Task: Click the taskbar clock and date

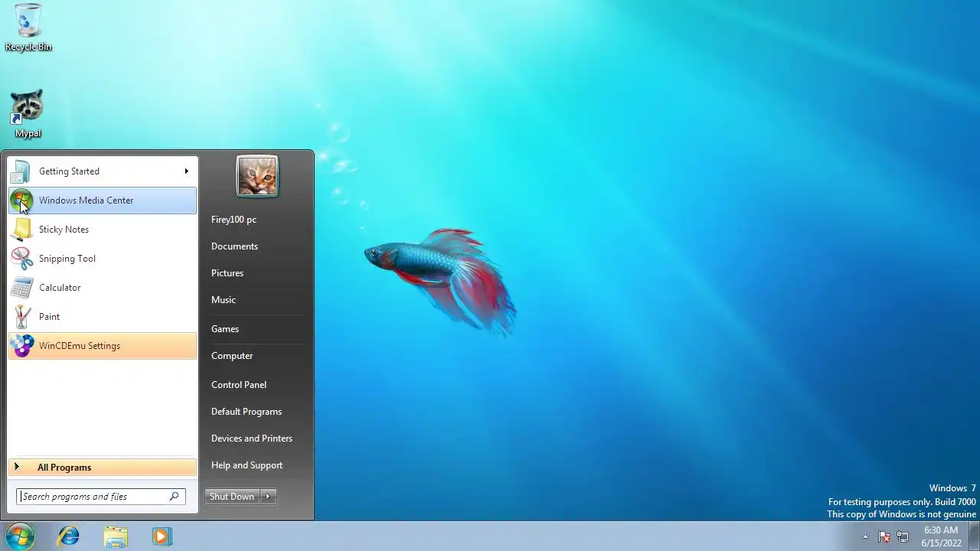Action: click(941, 536)
